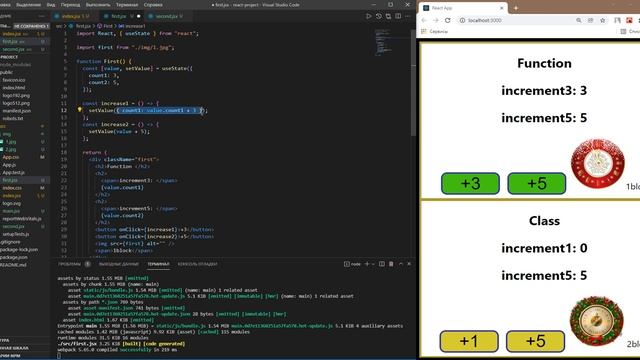Screen dimensions: 640x360
Task: Click the green +3 button in browser
Action: click(470, 184)
